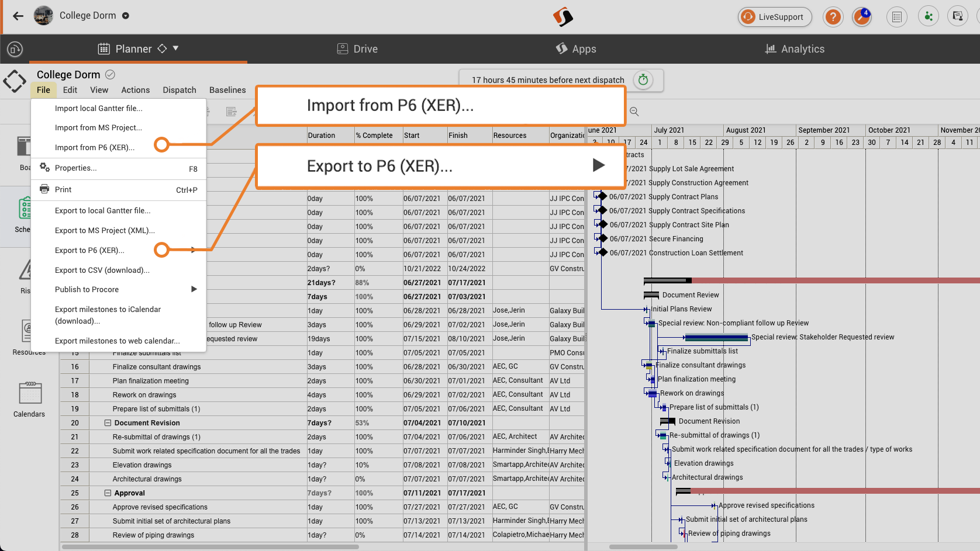
Task: Switch to the Analytics tab
Action: 795,49
